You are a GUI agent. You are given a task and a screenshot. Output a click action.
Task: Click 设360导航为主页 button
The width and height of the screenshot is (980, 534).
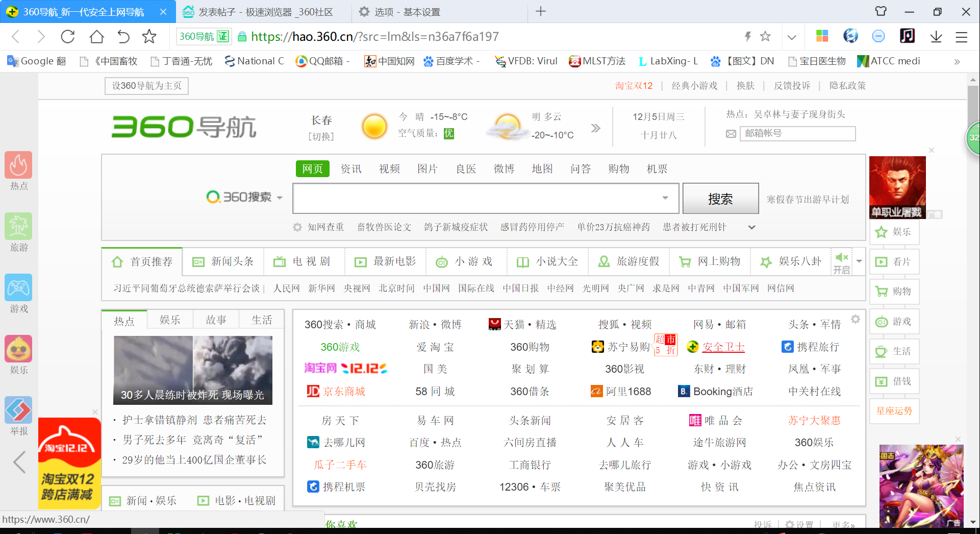pos(147,86)
